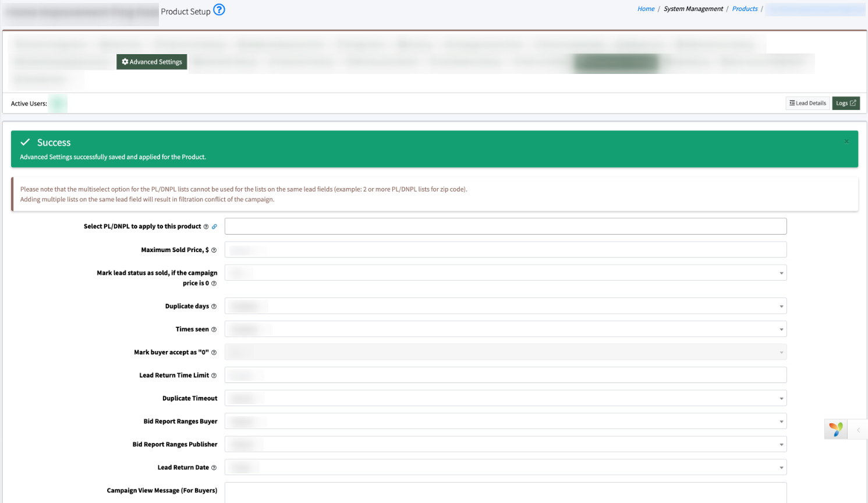The height and width of the screenshot is (503, 868).
Task: Open the Home breadcrumb link
Action: [646, 9]
